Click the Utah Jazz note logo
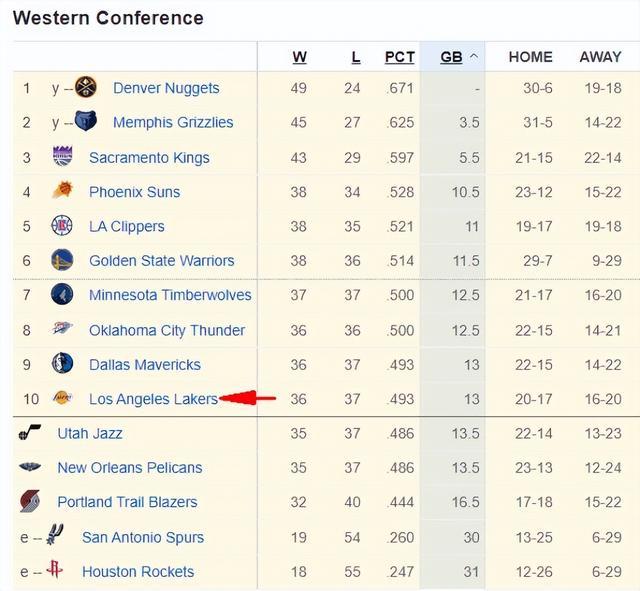This screenshot has width=640, height=591. click(x=30, y=432)
